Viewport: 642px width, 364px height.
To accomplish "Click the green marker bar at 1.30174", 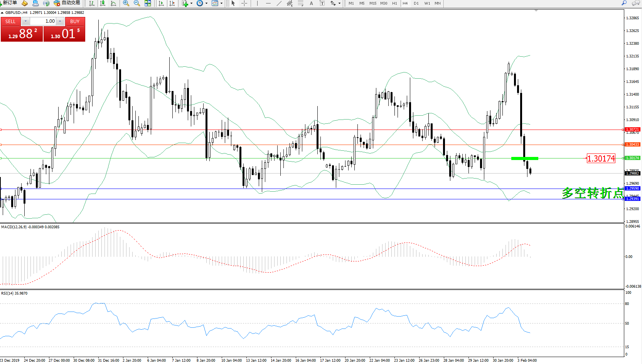I will tap(524, 158).
